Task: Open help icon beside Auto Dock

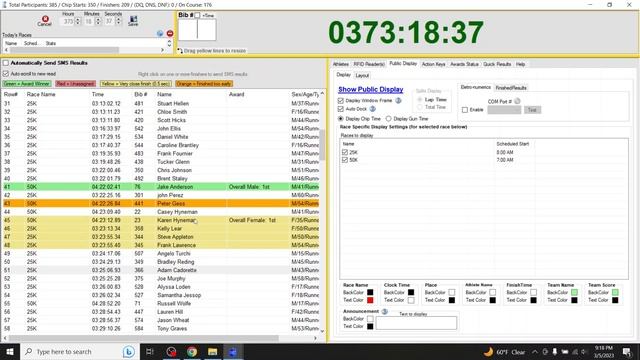Action: tap(373, 109)
